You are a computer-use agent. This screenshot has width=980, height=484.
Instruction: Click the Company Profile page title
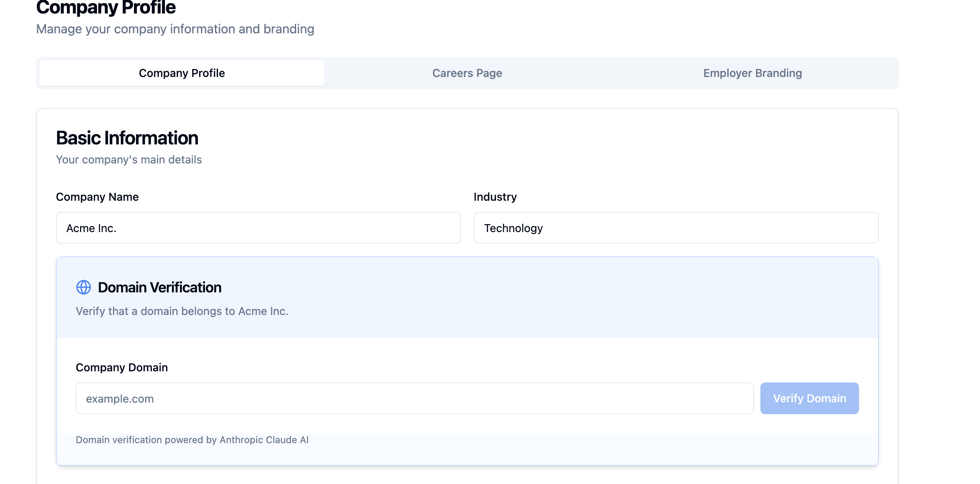(106, 8)
